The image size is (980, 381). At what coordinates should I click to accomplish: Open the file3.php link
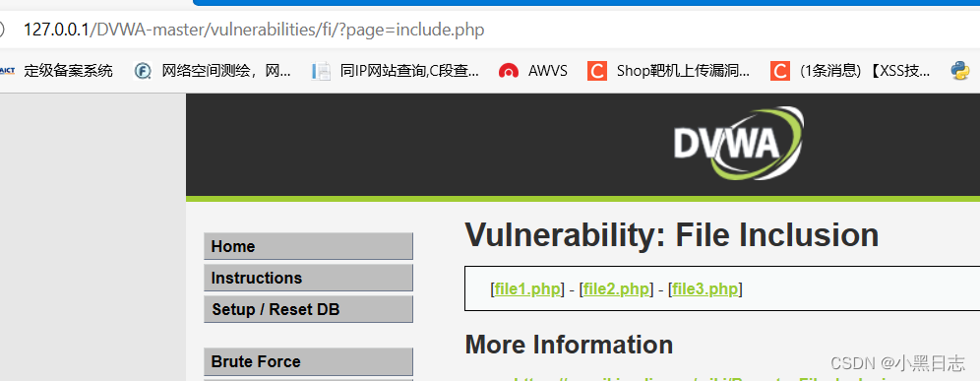(705, 289)
